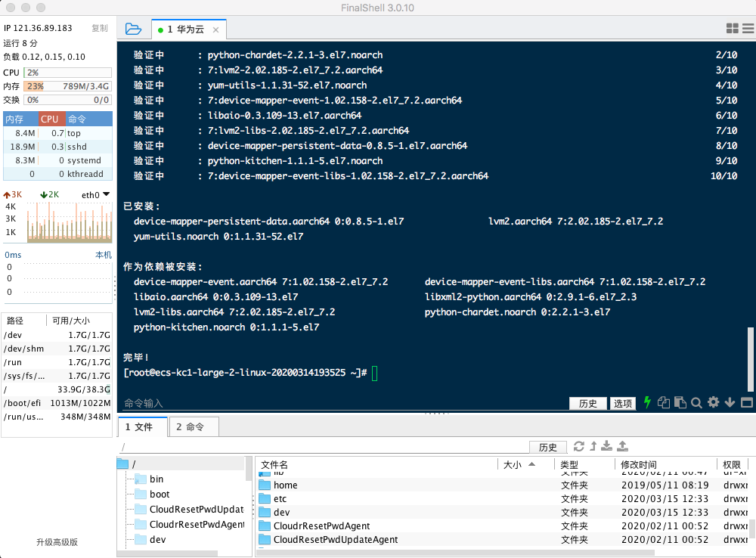Click the file list horizontal scrollbar

[456, 553]
